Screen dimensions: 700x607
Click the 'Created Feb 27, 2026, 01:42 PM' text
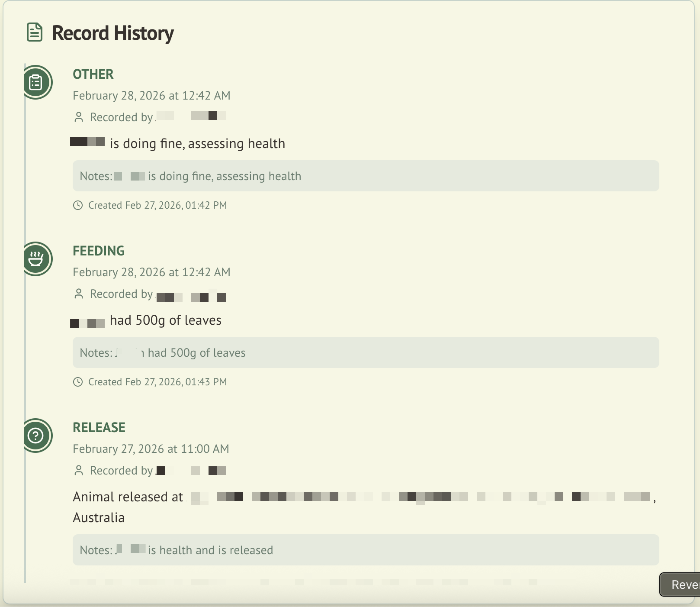[157, 205]
